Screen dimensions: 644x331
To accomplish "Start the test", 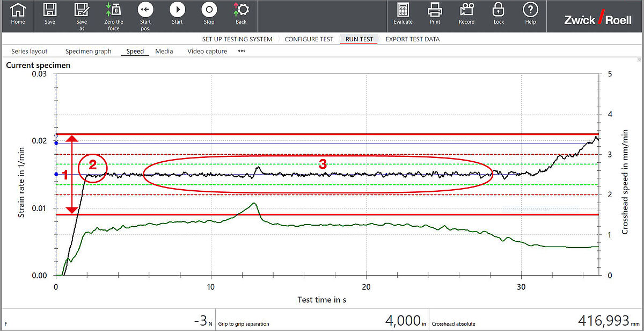I will click(x=177, y=14).
